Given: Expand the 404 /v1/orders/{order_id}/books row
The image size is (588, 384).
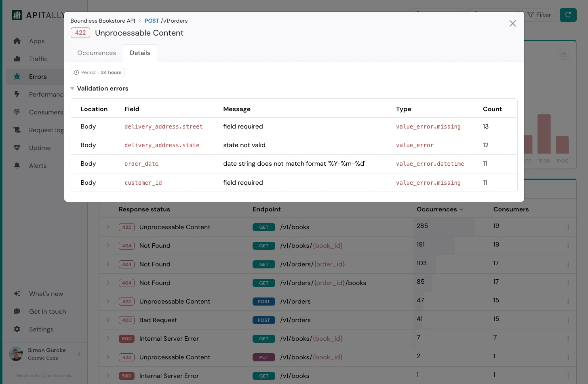Looking at the screenshot, I should [x=108, y=283].
